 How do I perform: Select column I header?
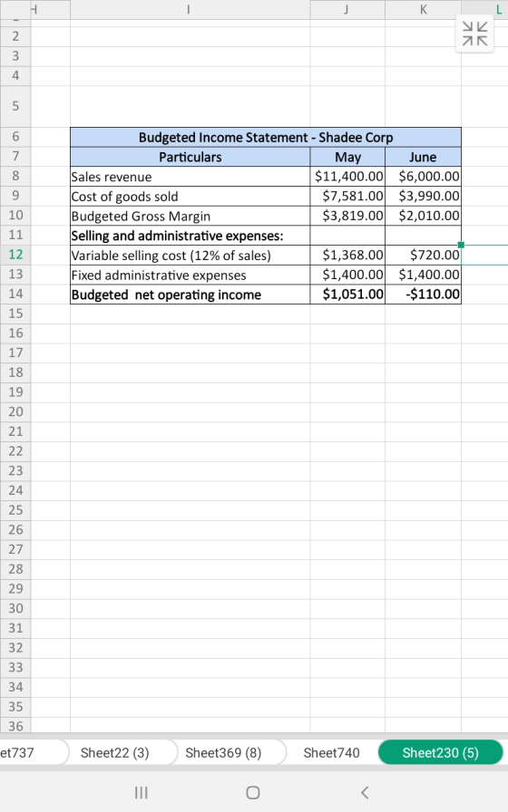point(190,9)
